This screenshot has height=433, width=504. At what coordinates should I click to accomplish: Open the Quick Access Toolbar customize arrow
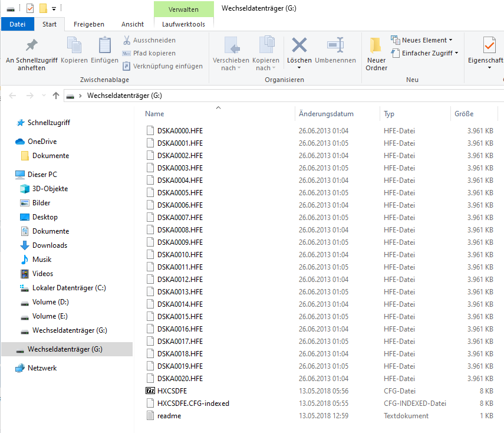(x=54, y=9)
